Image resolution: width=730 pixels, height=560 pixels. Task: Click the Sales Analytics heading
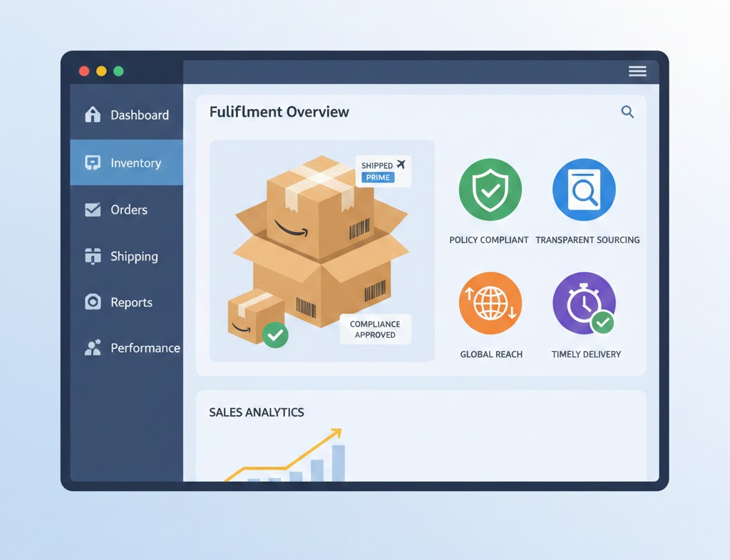[257, 413]
